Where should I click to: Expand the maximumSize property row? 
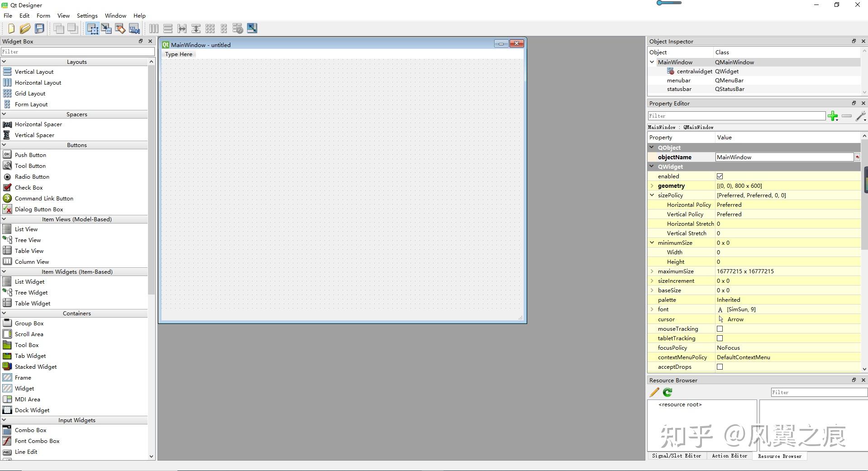coord(652,271)
